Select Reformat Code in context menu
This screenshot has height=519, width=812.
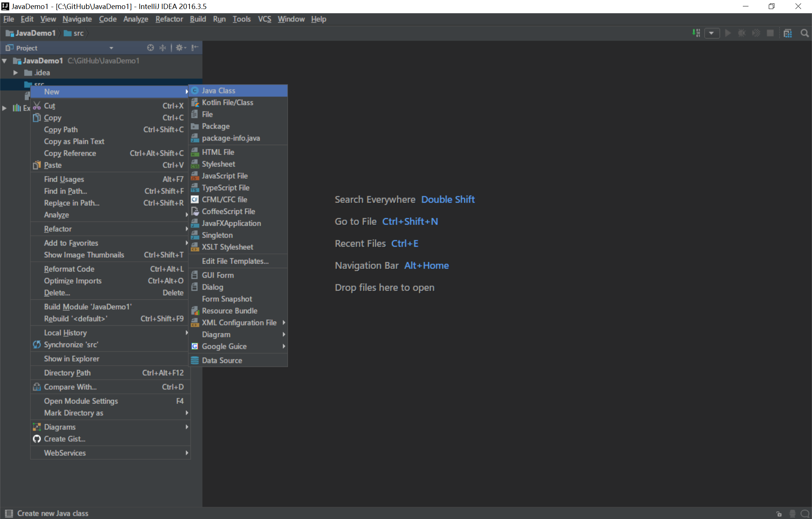click(x=111, y=269)
